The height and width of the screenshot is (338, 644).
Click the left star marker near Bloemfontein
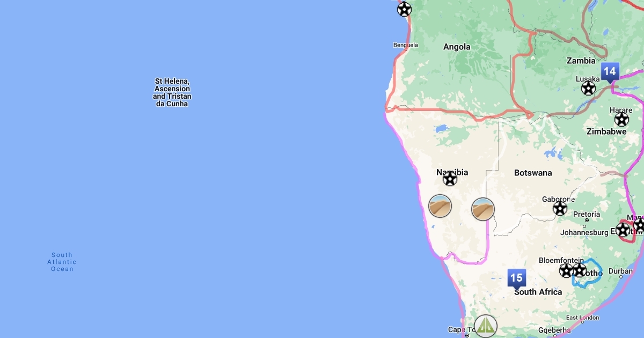click(x=566, y=270)
